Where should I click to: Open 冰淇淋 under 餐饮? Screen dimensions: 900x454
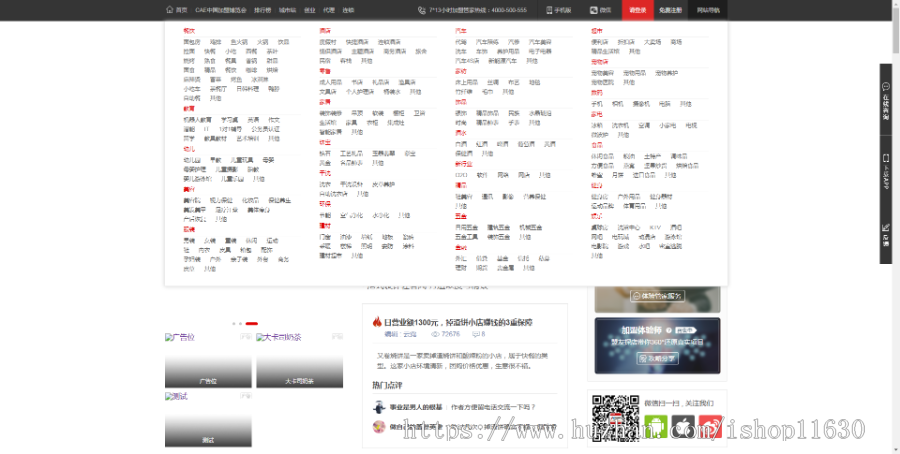click(259, 80)
